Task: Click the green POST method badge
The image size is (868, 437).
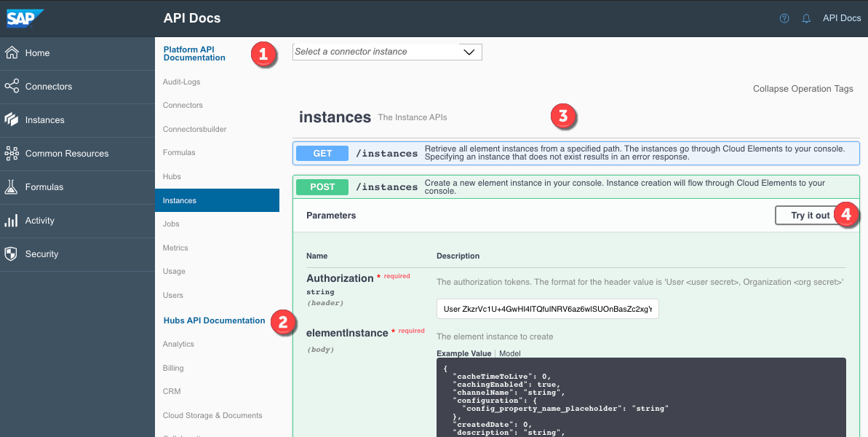Action: coord(322,186)
